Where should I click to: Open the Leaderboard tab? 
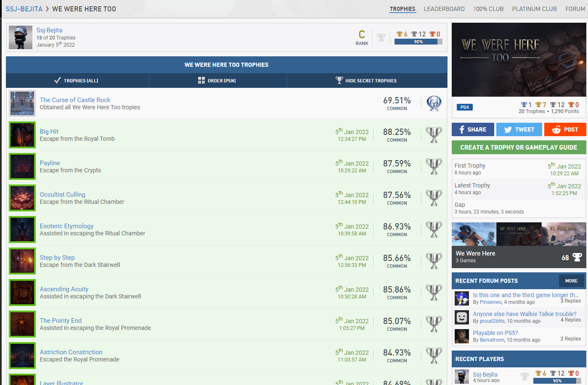(444, 9)
